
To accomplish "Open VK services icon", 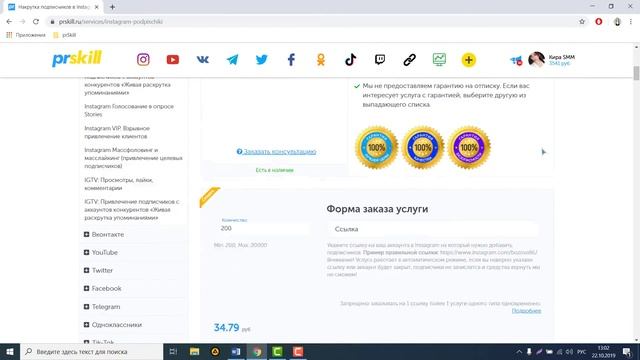I will pyautogui.click(x=202, y=60).
